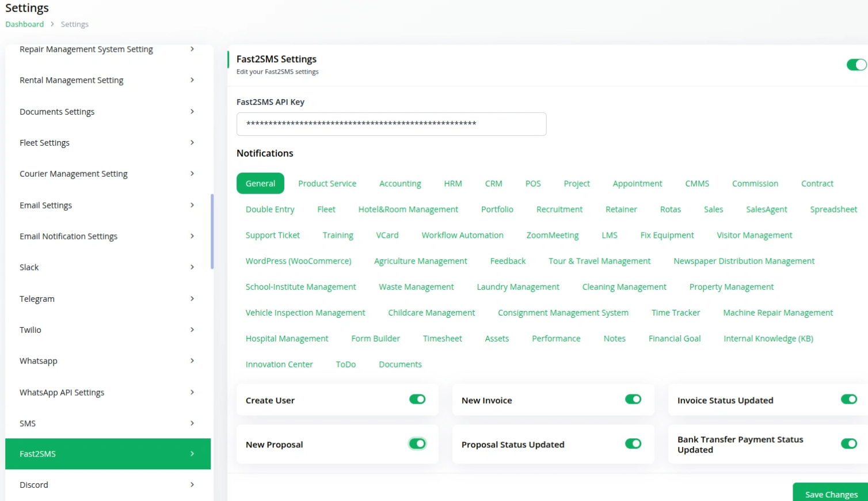
Task: Toggle the main Fast2SMS settings switch
Action: point(856,64)
